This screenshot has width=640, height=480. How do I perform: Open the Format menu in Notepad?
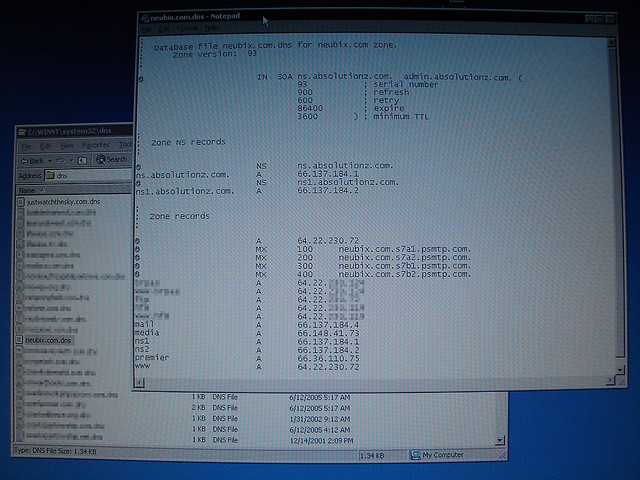coord(187,29)
